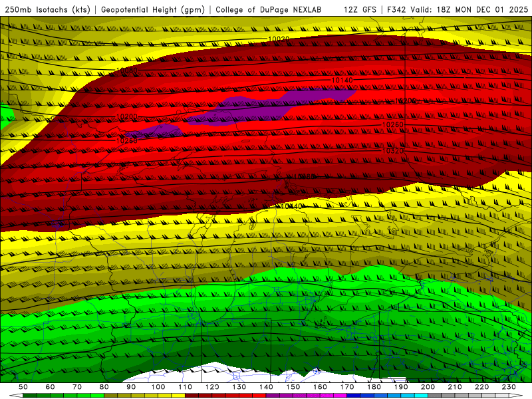Click the 10140 height contour label
Image resolution: width=532 pixels, height=399 pixels.
[x=342, y=80]
